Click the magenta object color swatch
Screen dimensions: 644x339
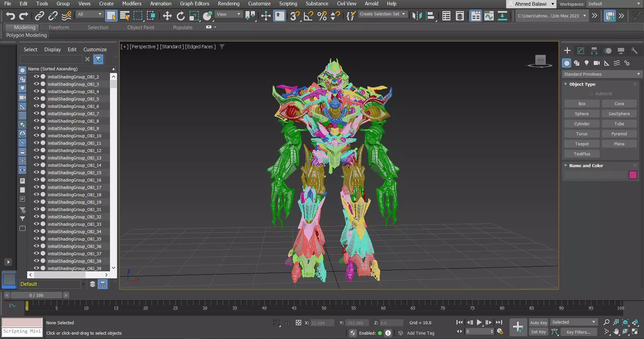coord(633,175)
